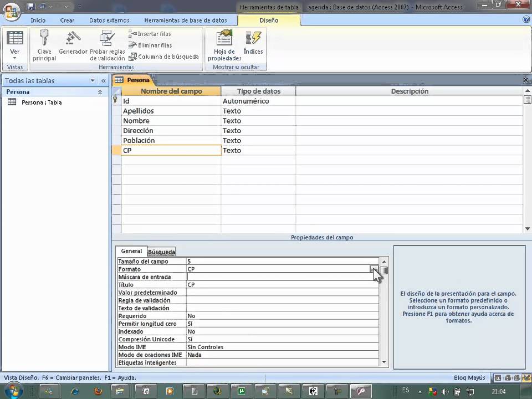Open the taskbar uTorrent icon
This screenshot has width=532, height=399.
pyautogui.click(x=241, y=392)
